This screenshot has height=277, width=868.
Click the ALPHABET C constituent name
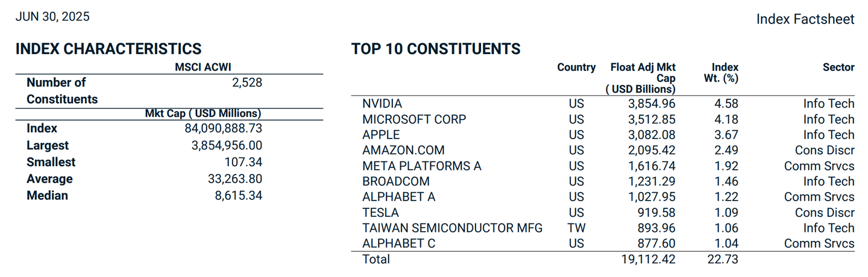click(x=398, y=243)
